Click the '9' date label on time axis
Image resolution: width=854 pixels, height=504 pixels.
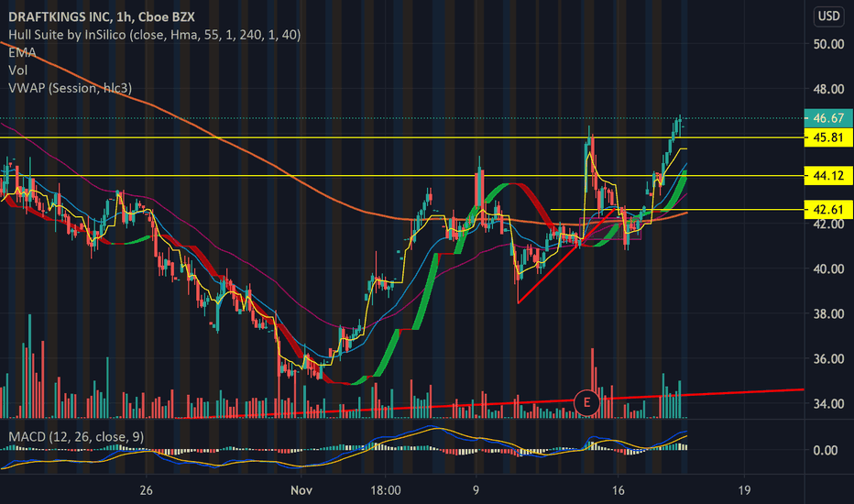coord(476,490)
